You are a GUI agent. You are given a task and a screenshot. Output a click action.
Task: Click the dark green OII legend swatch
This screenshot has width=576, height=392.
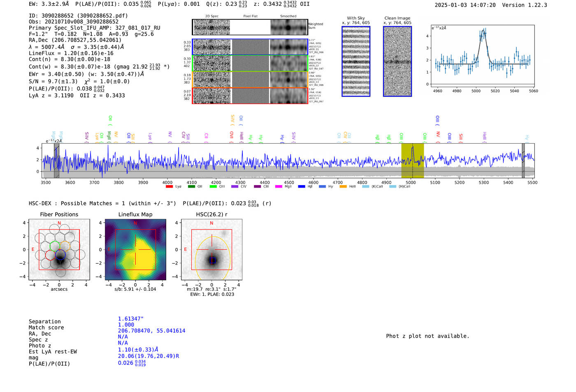click(x=191, y=187)
